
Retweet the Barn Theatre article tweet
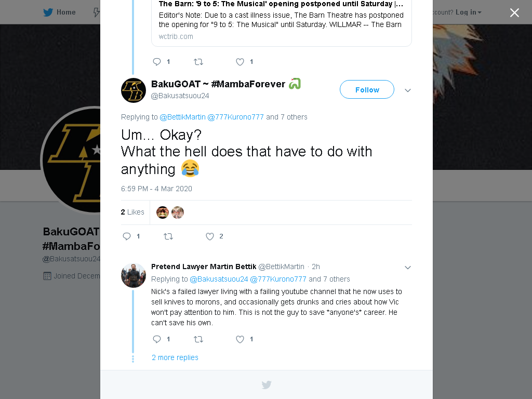coord(198,62)
